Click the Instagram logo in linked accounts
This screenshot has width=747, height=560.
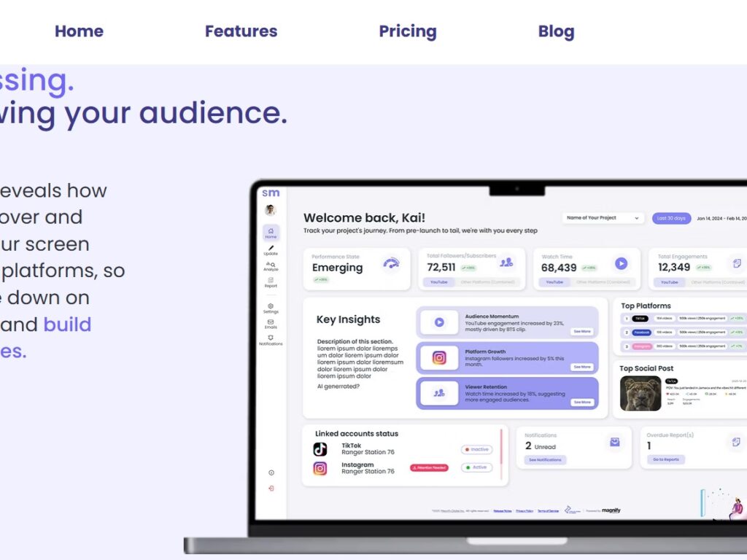320,469
